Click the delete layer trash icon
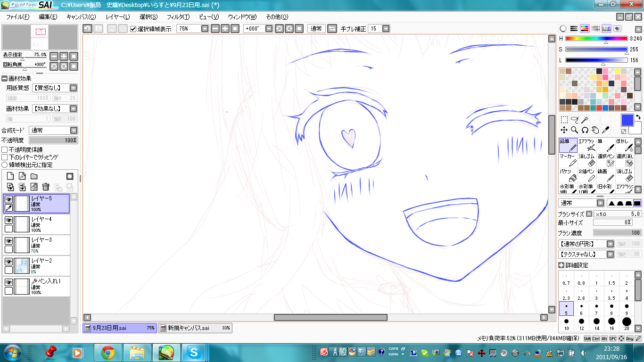Viewport: 644px width, 362px height. click(x=46, y=187)
